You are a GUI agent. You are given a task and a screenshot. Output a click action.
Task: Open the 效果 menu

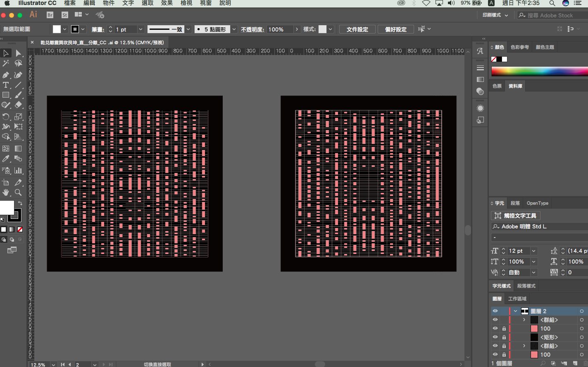(x=167, y=3)
